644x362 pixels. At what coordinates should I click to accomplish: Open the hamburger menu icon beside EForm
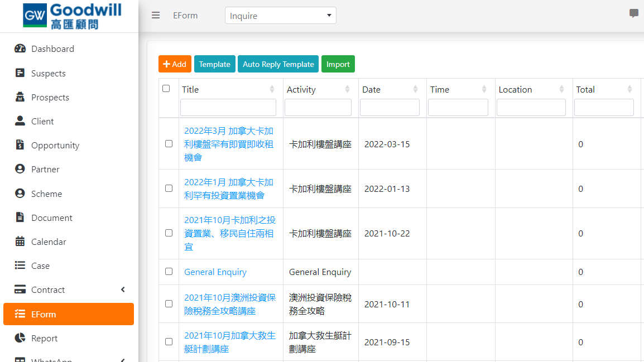pos(156,16)
